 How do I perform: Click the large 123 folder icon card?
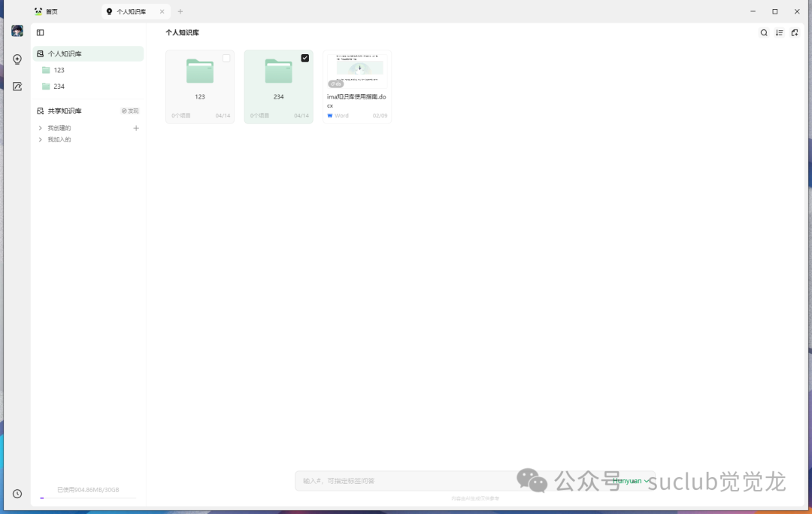coord(200,71)
